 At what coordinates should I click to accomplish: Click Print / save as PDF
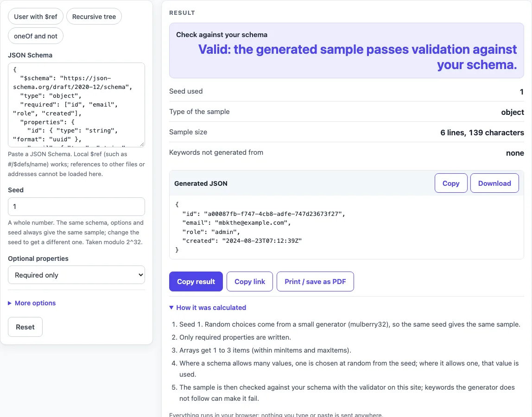tap(315, 282)
